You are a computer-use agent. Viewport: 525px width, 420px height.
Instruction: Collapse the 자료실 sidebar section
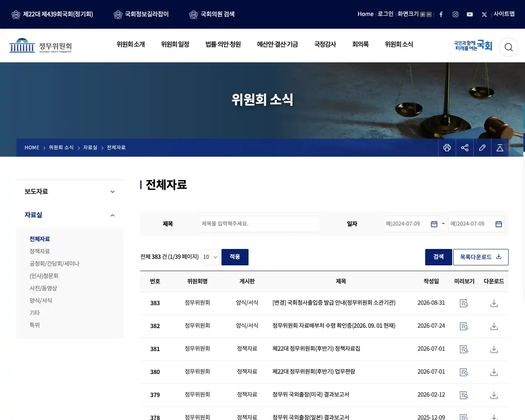tap(70, 215)
